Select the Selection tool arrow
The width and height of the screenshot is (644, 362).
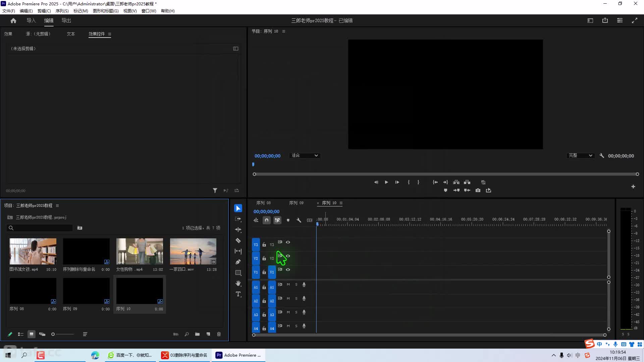pyautogui.click(x=238, y=208)
